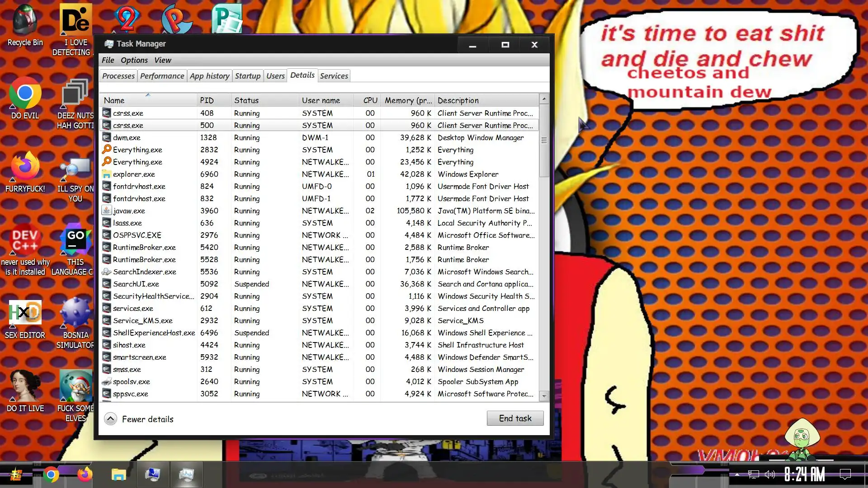Viewport: 868px width, 488px height.
Task: Click the volume icon in system tray
Action: point(769,474)
